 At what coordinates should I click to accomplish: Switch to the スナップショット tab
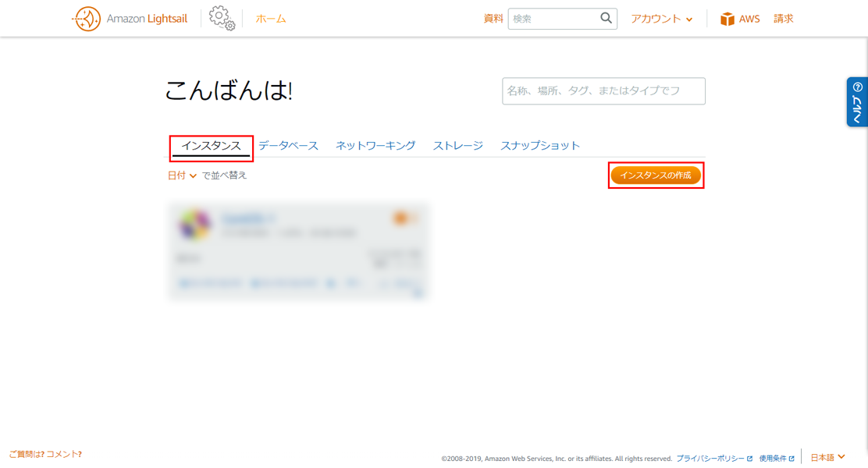[x=540, y=146]
